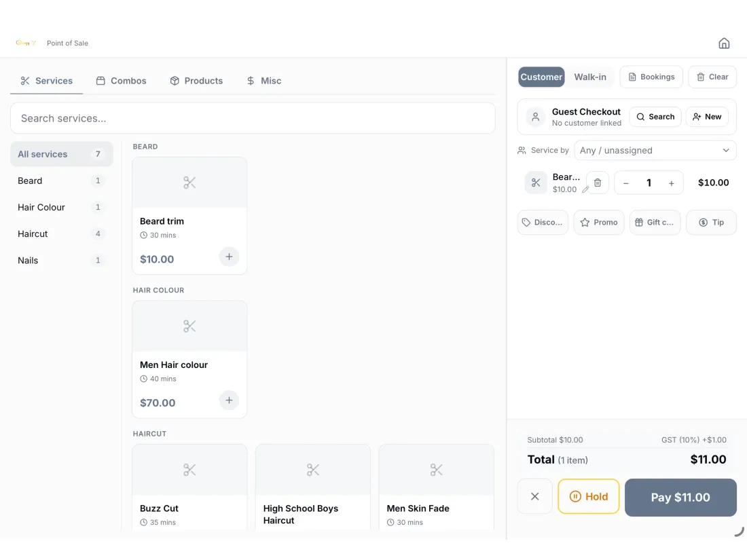Viewport: 747px width, 560px height.
Task: Open the Beard trim card image
Action: point(189,183)
